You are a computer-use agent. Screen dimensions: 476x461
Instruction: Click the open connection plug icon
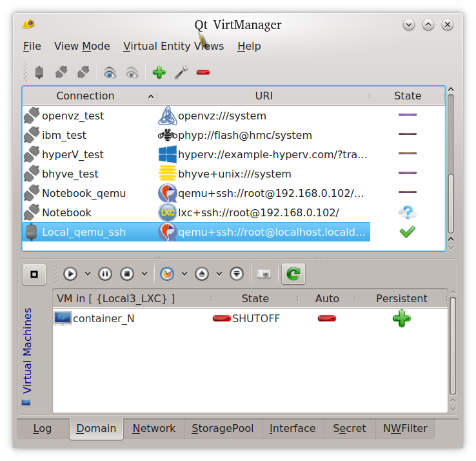click(x=39, y=72)
